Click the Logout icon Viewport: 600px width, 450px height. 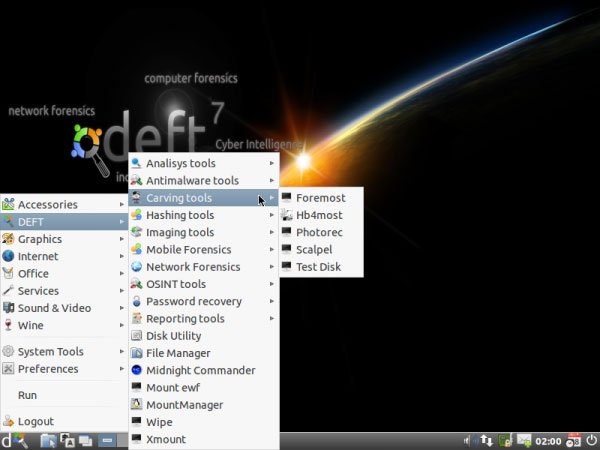[8, 421]
